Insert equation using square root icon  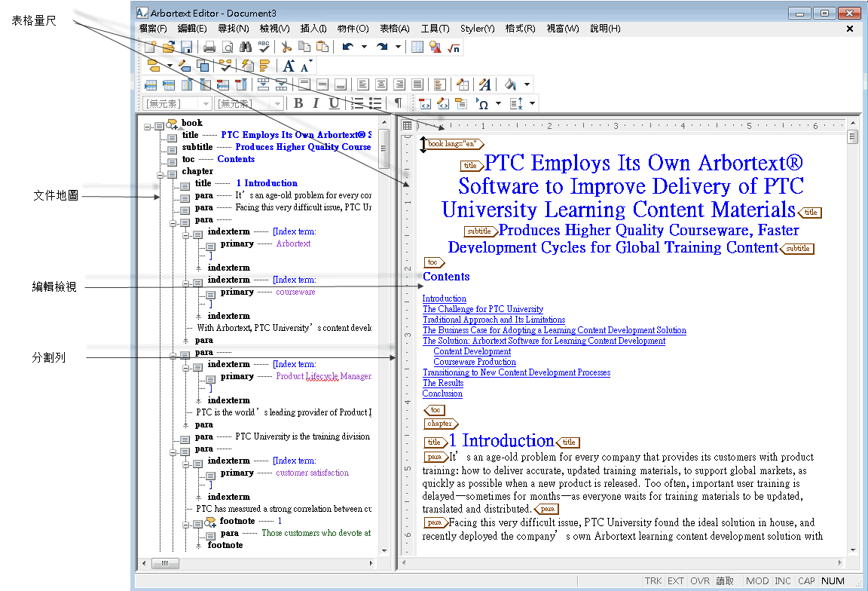pyautogui.click(x=454, y=47)
